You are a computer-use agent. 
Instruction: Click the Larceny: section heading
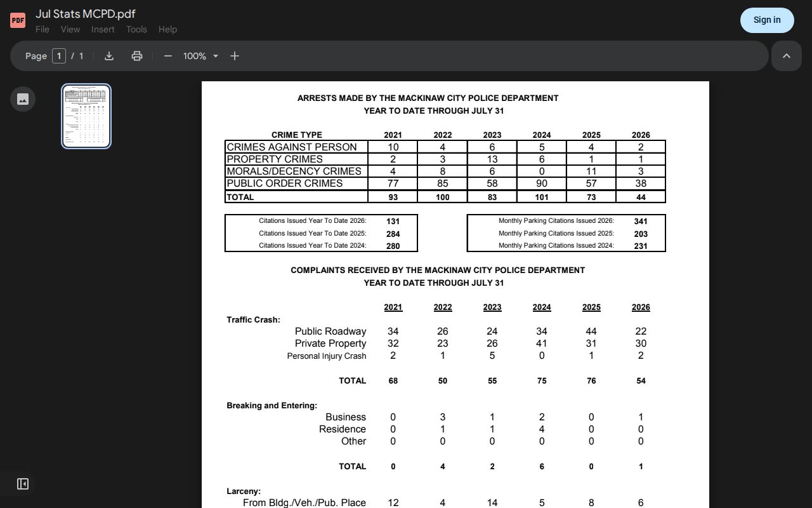[x=244, y=491]
